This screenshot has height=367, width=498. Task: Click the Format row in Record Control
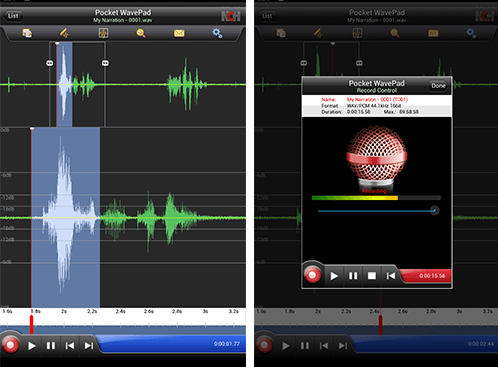[x=377, y=105]
